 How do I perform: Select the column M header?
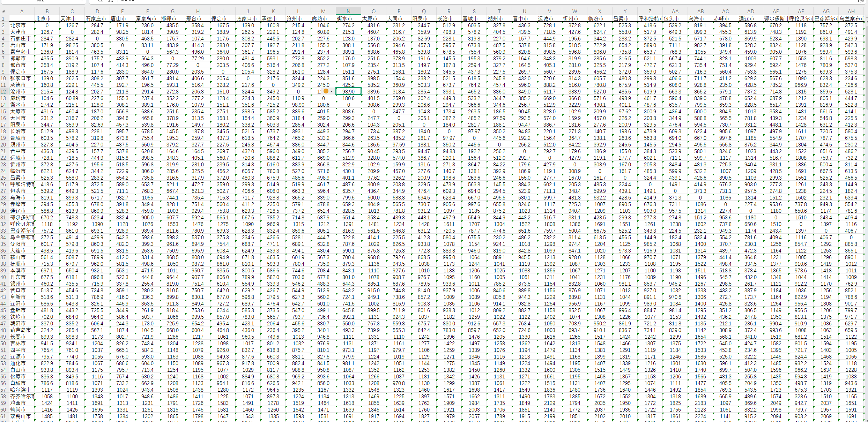[x=323, y=12]
